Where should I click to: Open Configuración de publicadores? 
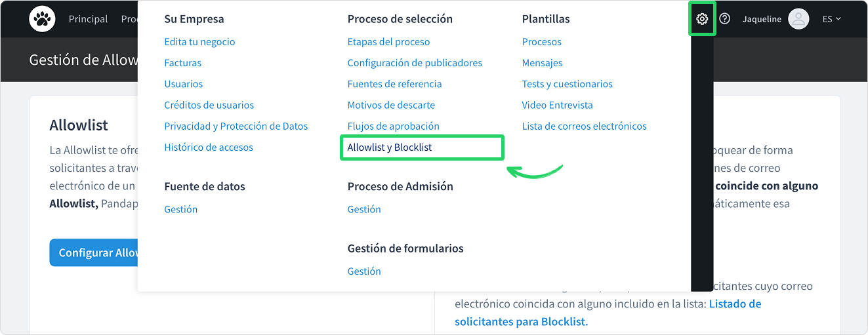(415, 63)
